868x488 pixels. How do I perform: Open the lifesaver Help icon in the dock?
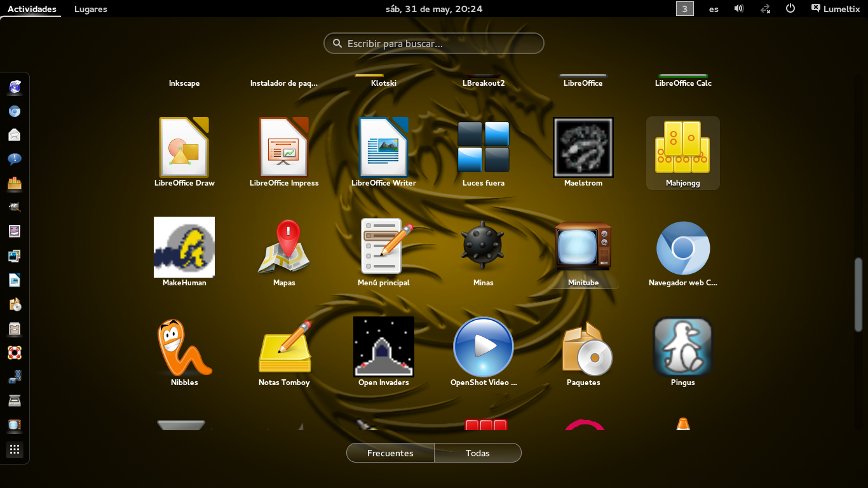15,353
